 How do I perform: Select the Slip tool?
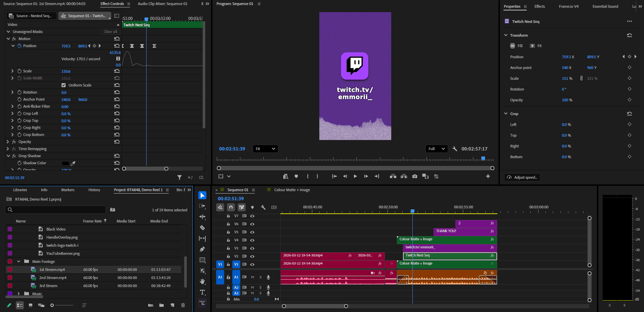click(202, 238)
